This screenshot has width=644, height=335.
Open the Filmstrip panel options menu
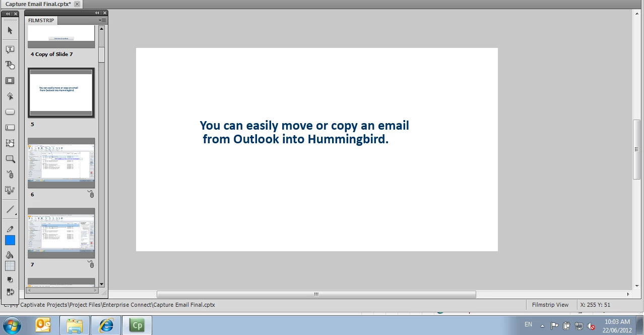pos(103,21)
